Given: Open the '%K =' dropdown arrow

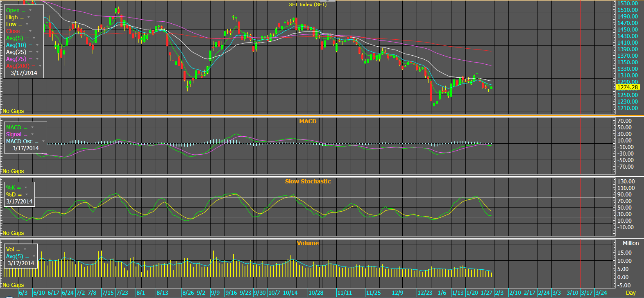Looking at the screenshot, I should [25, 187].
